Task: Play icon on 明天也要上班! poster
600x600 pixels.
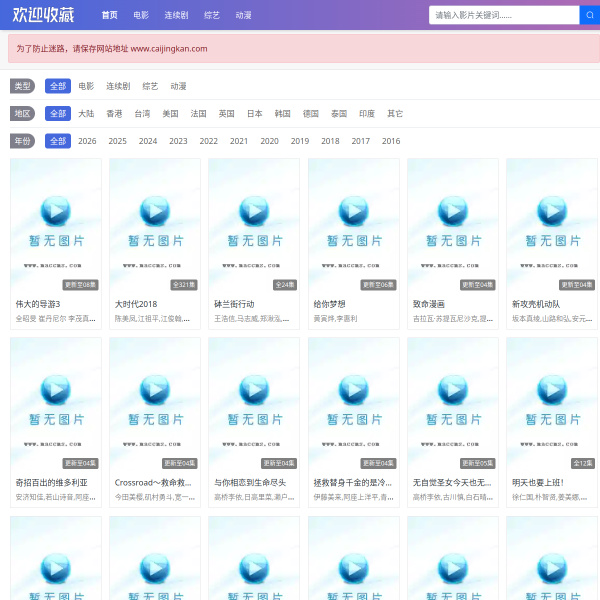Action: click(552, 390)
